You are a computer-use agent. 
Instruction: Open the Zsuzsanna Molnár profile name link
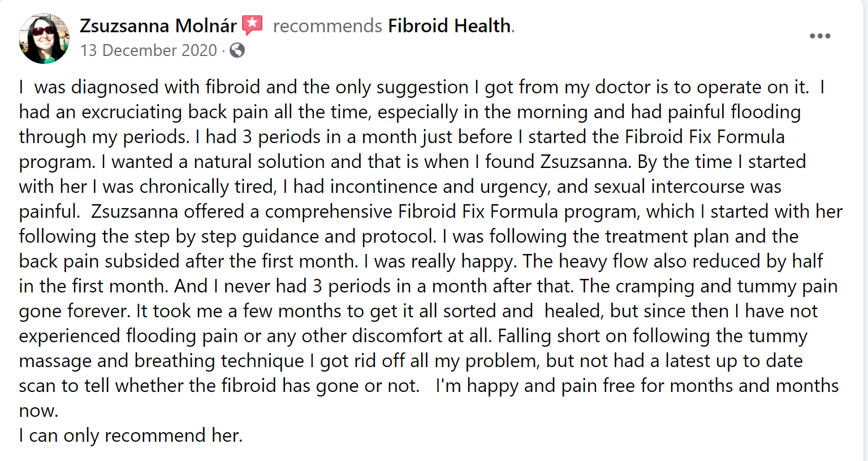click(x=158, y=26)
